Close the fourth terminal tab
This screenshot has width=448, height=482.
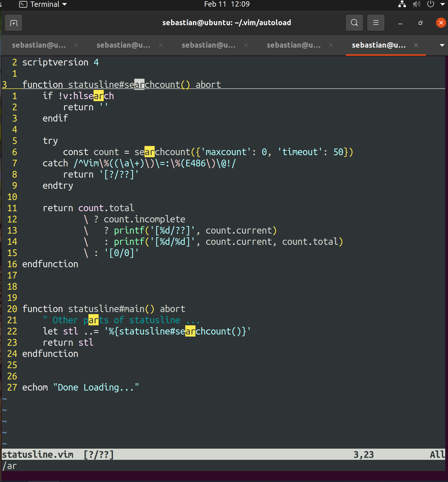point(331,45)
